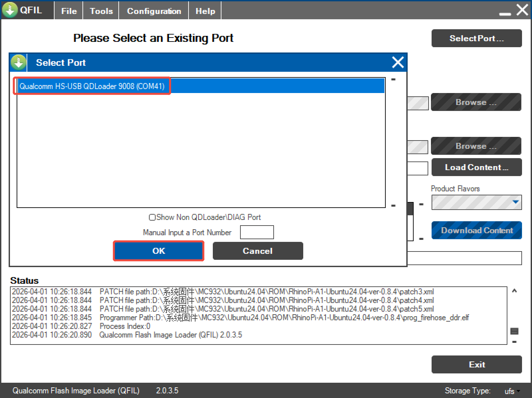Open the File menu
The image size is (532, 398).
tap(69, 11)
